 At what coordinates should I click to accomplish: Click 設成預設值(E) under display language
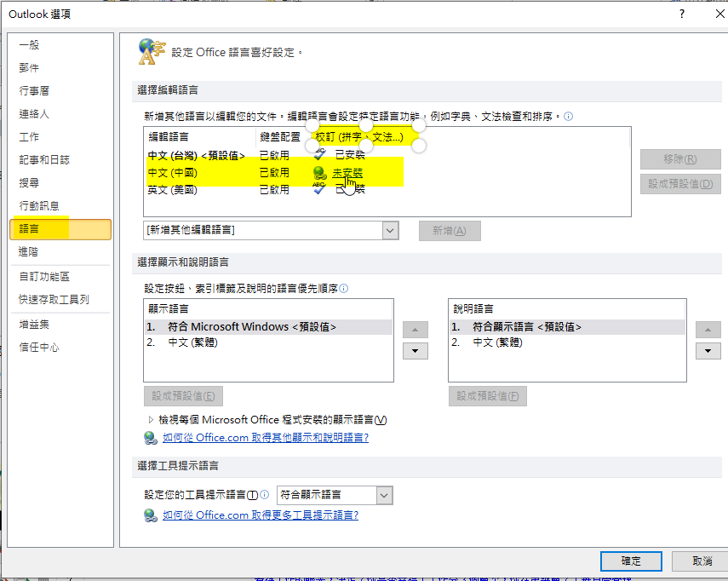click(x=183, y=396)
